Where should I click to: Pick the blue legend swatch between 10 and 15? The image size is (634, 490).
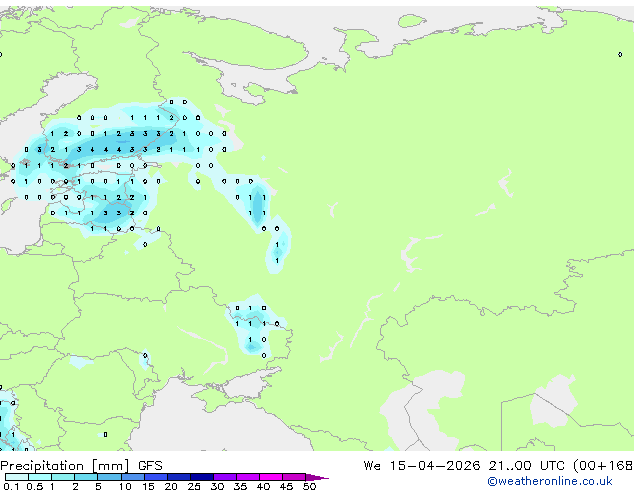coord(132,477)
